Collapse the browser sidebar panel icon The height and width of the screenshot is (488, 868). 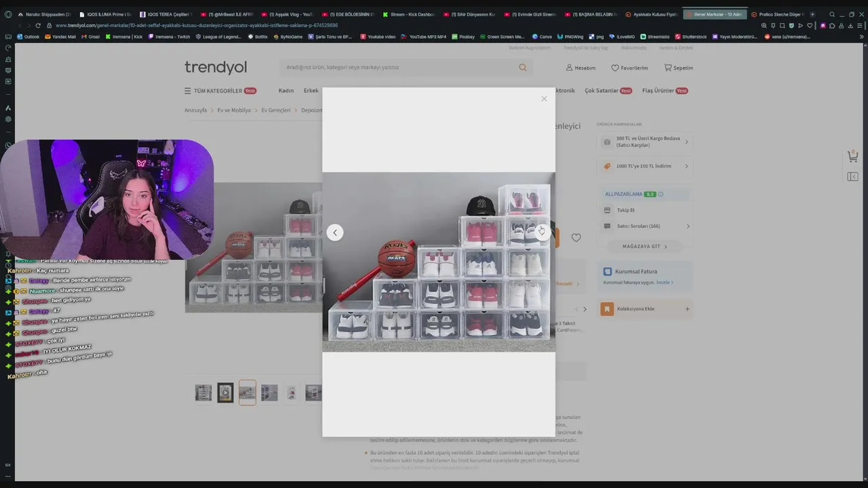[x=853, y=177]
